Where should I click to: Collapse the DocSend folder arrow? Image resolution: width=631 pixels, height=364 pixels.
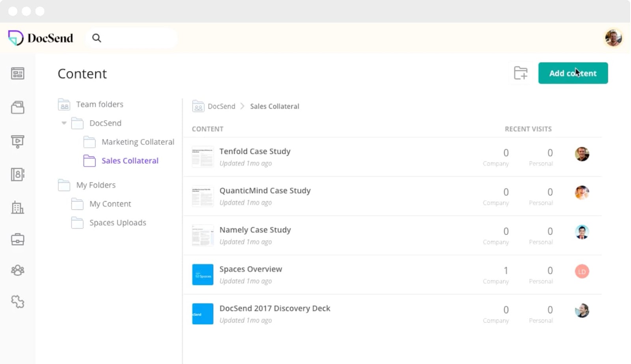(64, 123)
